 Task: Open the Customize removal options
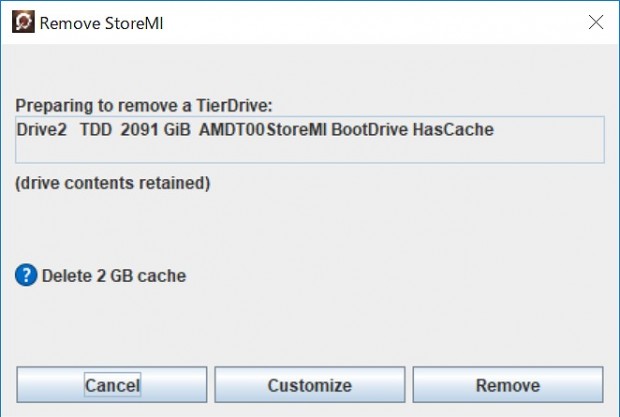tap(310, 385)
